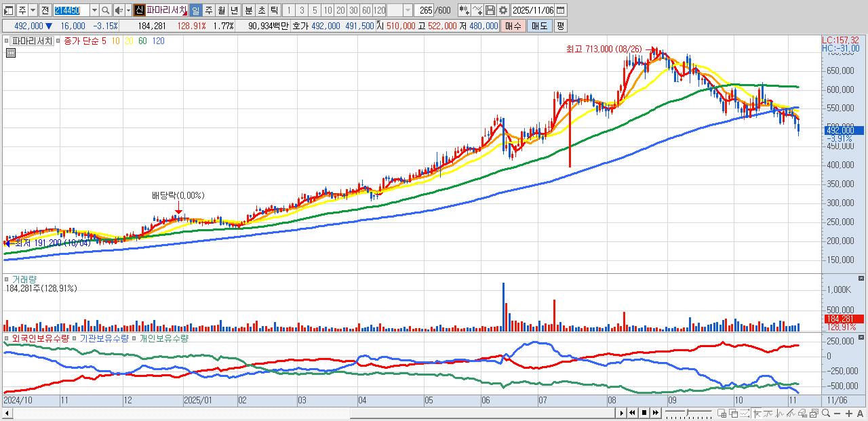
Task: Click the 파마리서치 stock name field in toolbar
Action: pos(166,10)
